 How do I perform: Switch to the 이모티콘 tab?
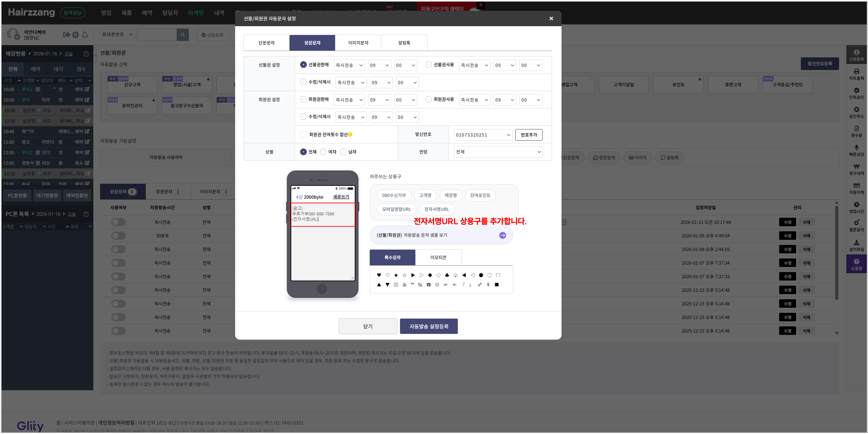(438, 258)
